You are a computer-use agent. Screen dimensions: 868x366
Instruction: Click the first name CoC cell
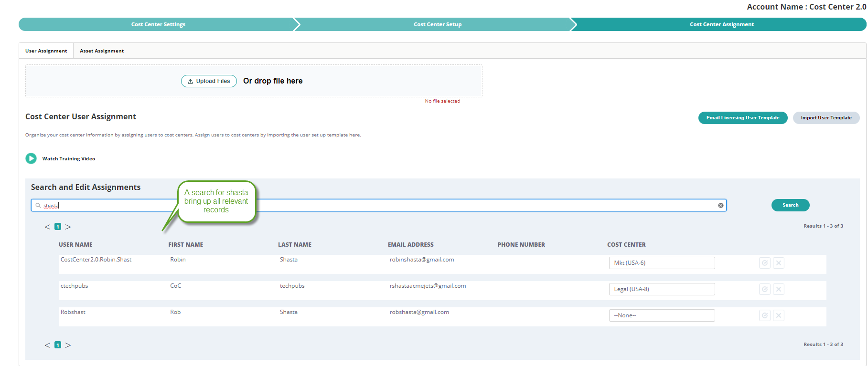pyautogui.click(x=175, y=286)
